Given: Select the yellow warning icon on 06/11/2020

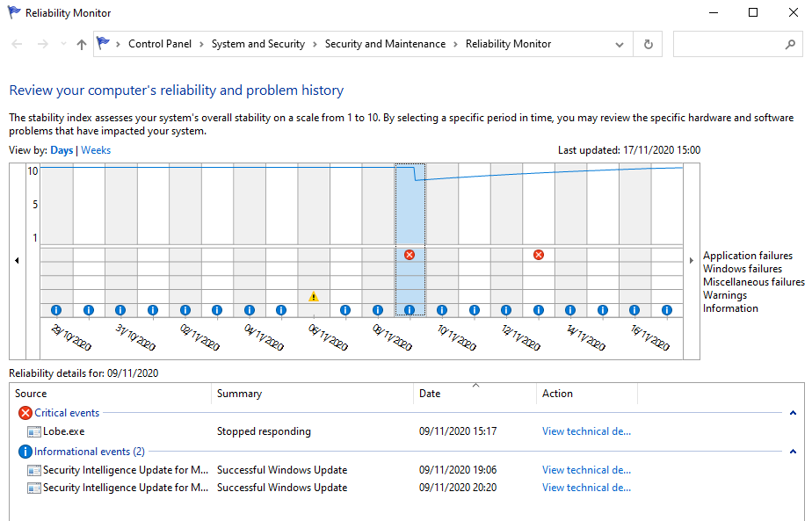Looking at the screenshot, I should point(314,296).
